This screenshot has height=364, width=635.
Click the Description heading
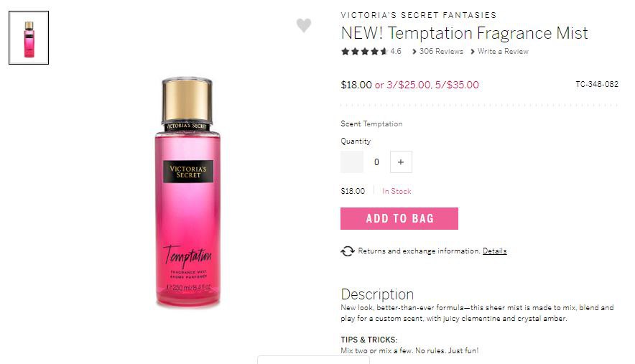(377, 294)
